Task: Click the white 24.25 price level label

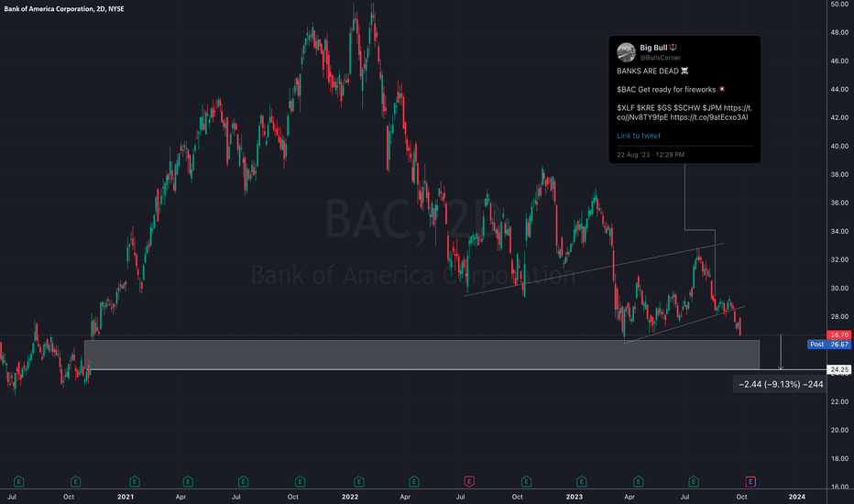Action: (x=838, y=369)
